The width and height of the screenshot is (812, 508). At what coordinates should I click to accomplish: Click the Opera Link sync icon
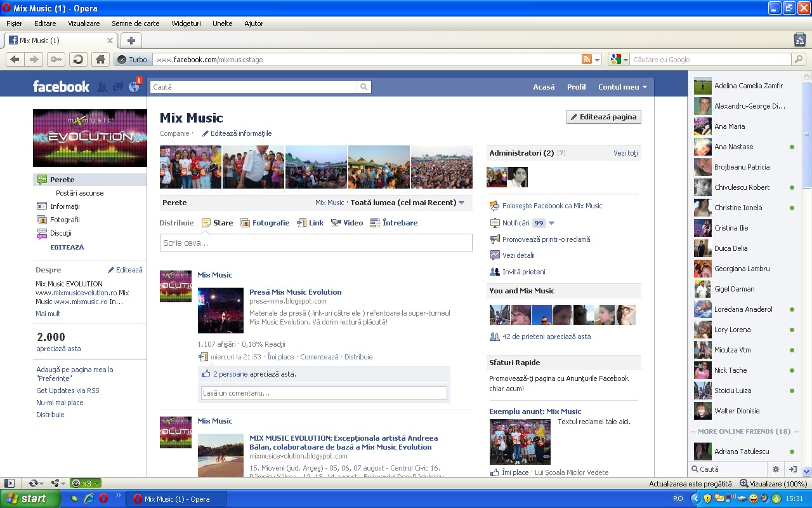33,483
